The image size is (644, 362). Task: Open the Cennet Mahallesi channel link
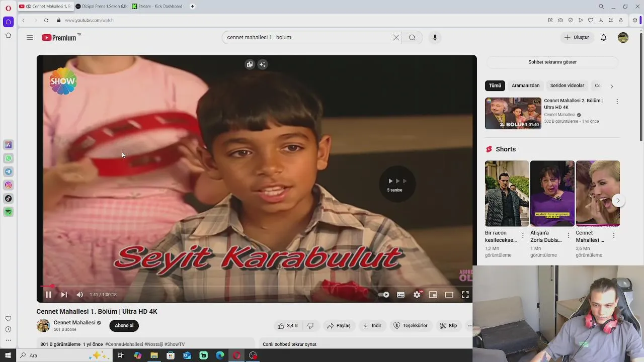tap(74, 323)
